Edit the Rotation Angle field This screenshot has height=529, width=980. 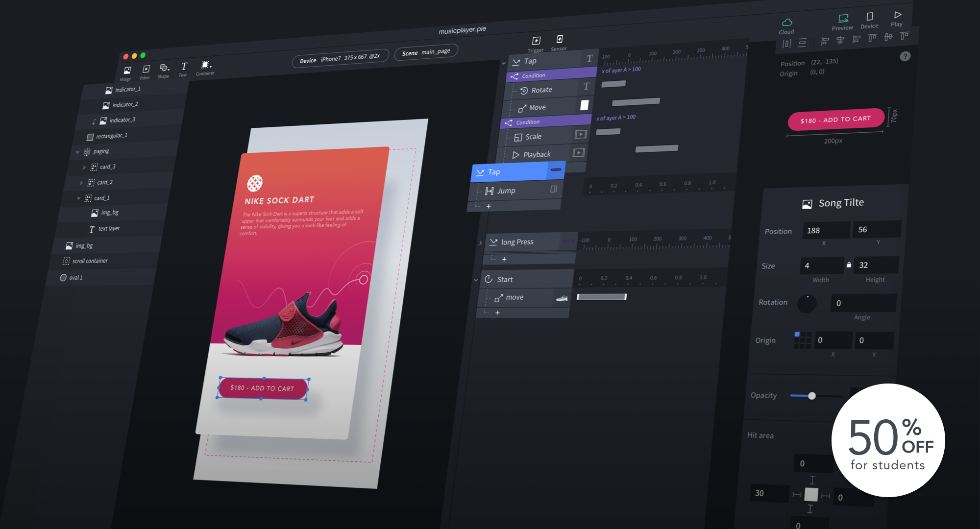tap(864, 303)
